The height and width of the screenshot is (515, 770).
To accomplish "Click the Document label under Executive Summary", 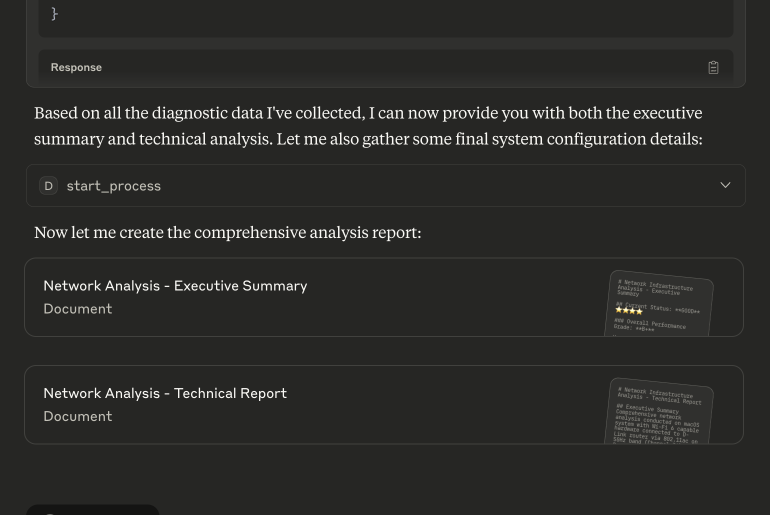I will [x=78, y=309].
